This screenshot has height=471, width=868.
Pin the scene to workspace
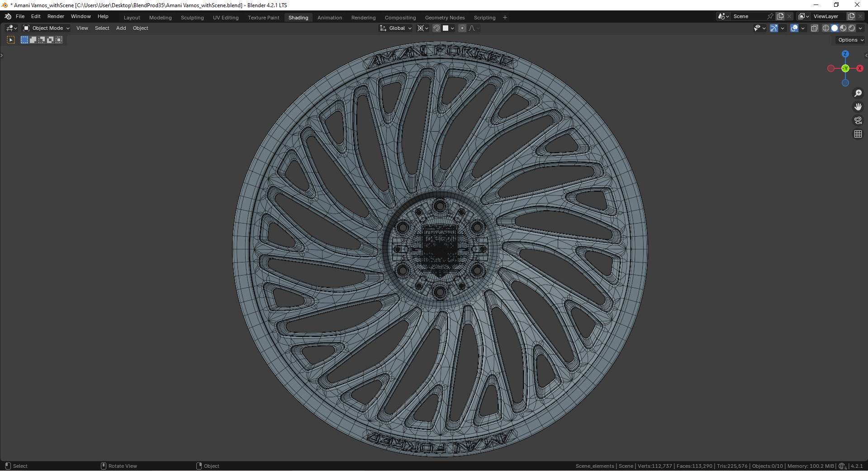point(771,16)
